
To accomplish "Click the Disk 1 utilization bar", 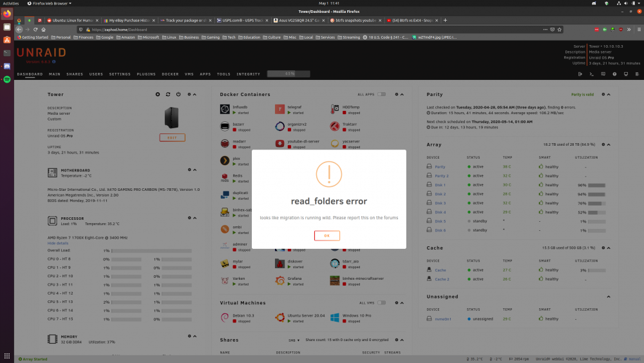I will [x=596, y=186].
